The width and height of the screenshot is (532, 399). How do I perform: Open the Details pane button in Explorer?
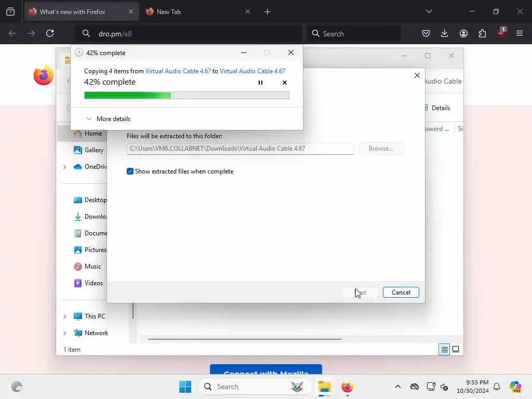coord(437,108)
